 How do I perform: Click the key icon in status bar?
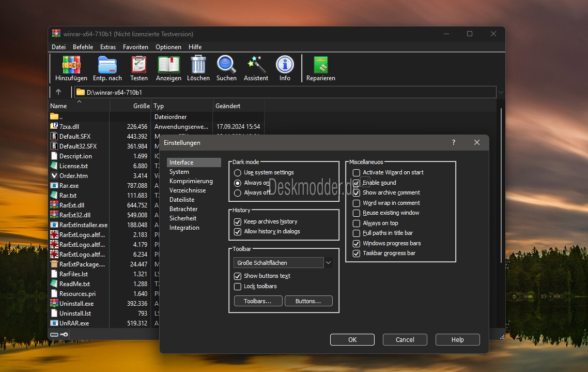coord(64,334)
